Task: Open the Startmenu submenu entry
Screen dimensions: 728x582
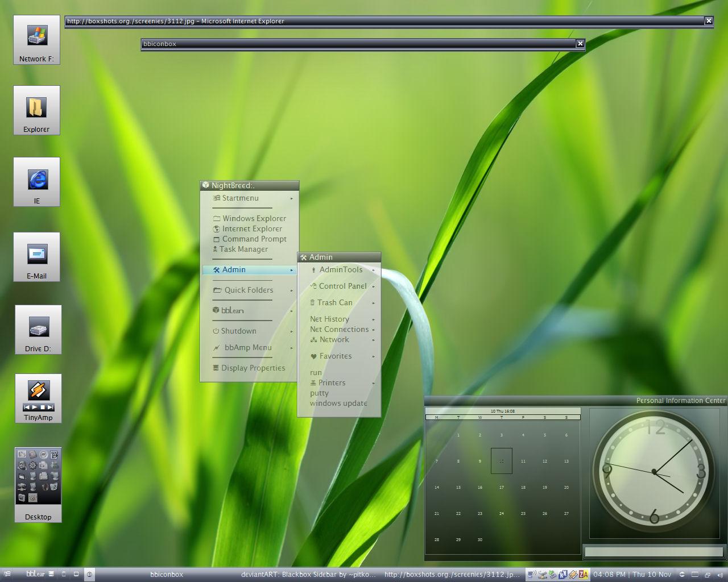Action: coord(249,198)
